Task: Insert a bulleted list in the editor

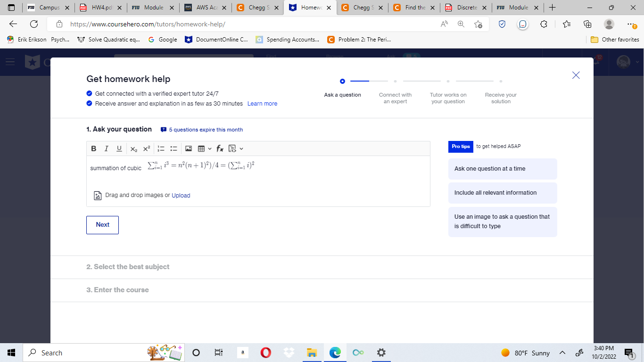Action: [x=173, y=148]
